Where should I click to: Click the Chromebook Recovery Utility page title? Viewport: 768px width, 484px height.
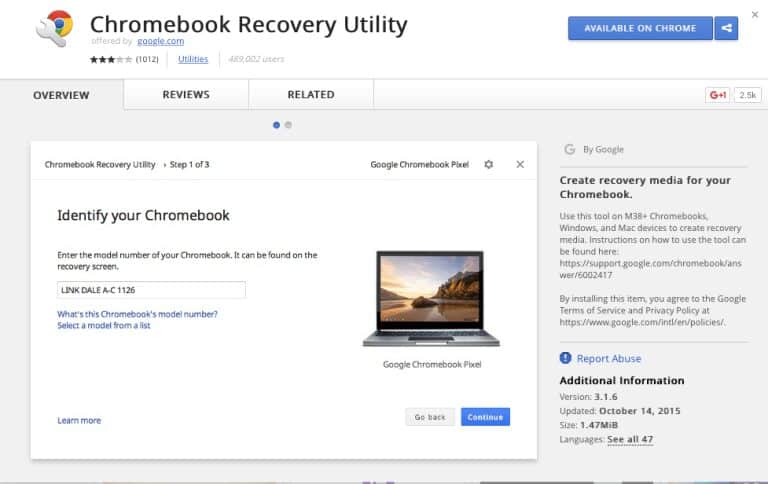point(249,24)
